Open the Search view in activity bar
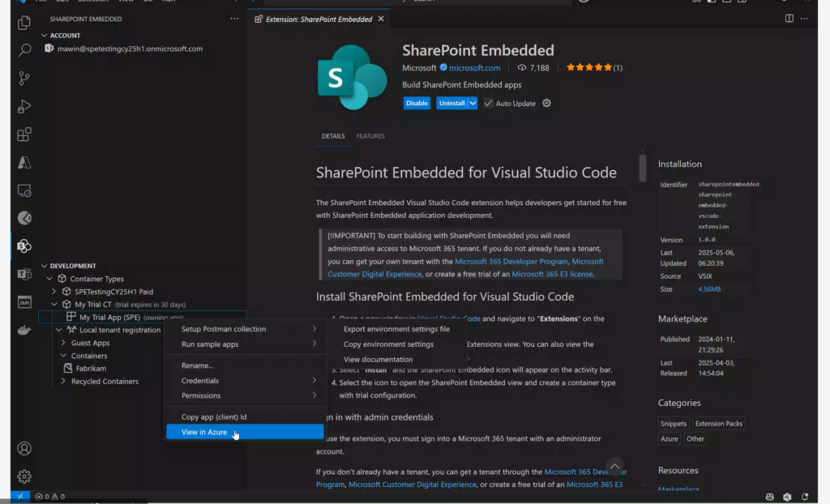 [24, 50]
